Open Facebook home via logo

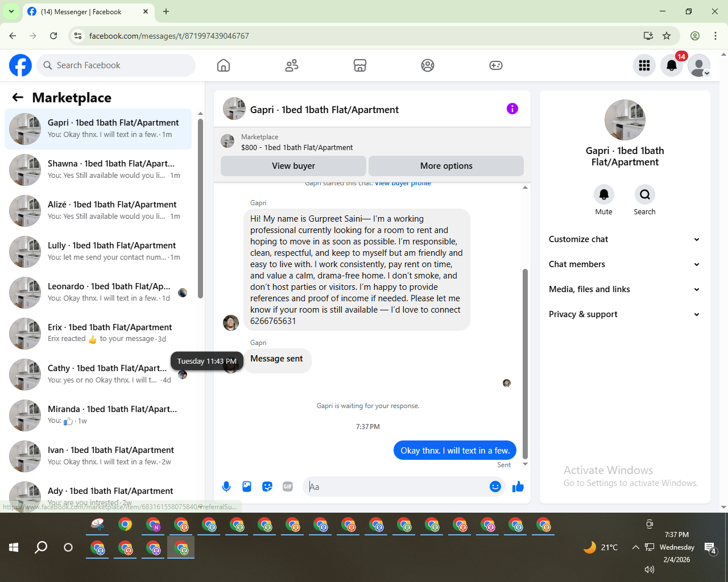20,65
